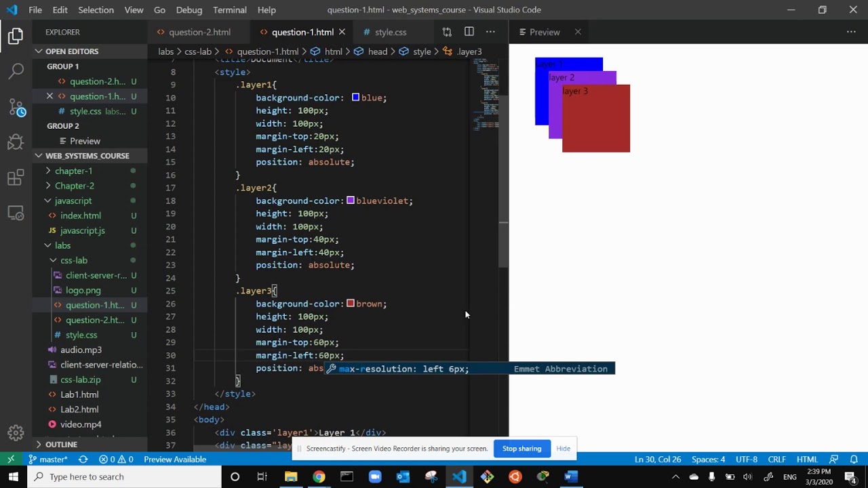Click the css-lab breadcrumb segment

tap(198, 52)
